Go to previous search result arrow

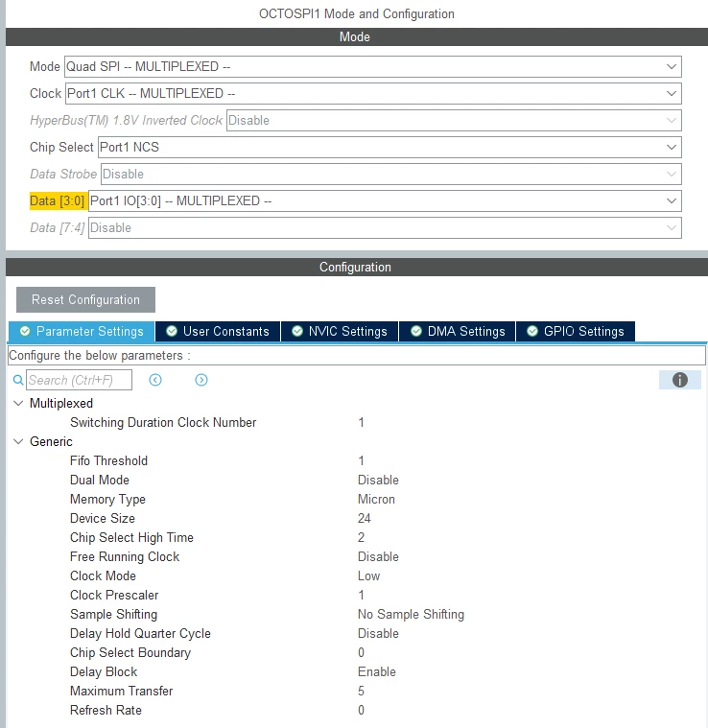coord(155,380)
